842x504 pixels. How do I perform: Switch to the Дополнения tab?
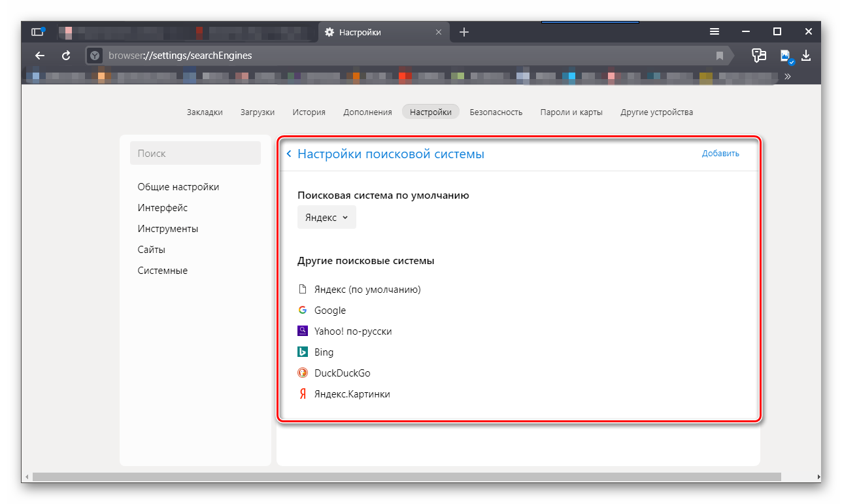tap(368, 112)
